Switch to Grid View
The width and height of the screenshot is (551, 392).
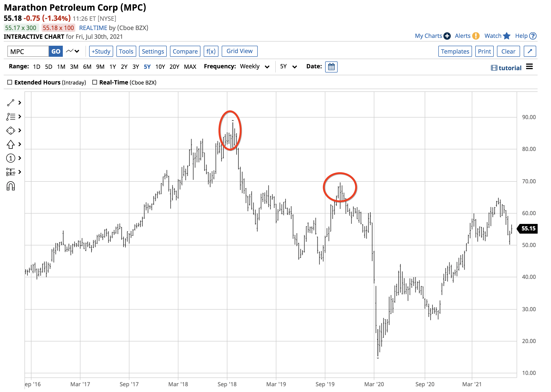[x=239, y=51]
